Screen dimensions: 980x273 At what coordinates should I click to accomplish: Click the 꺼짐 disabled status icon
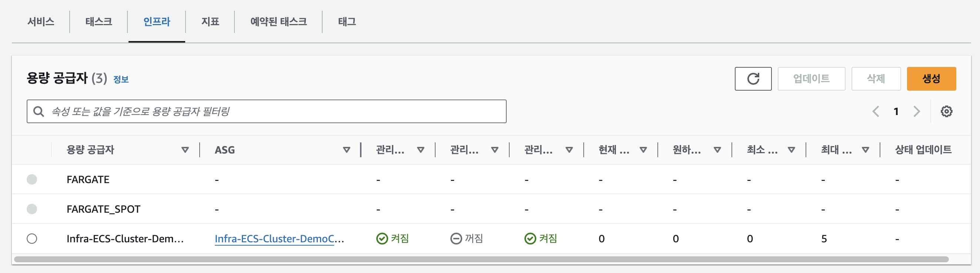456,238
